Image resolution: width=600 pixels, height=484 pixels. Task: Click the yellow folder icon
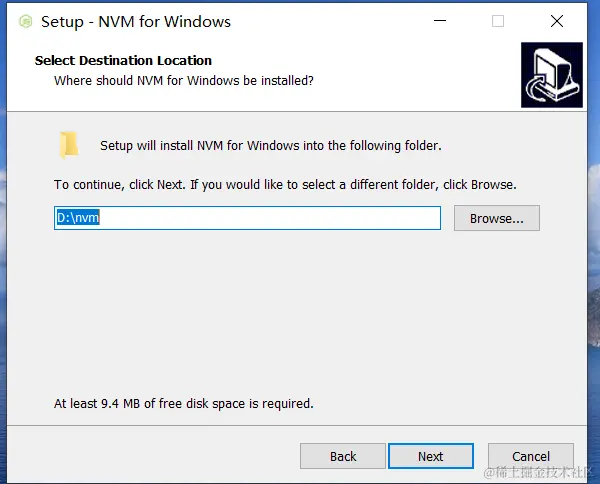pyautogui.click(x=69, y=145)
